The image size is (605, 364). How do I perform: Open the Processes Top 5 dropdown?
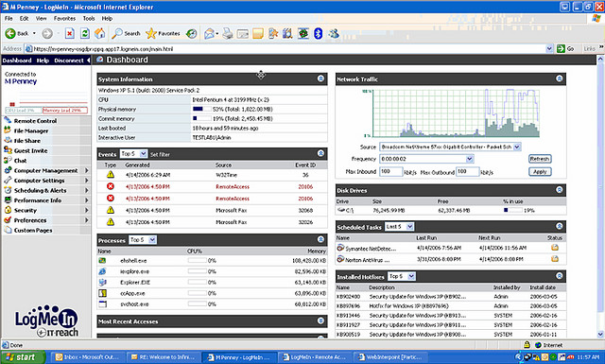(143, 240)
